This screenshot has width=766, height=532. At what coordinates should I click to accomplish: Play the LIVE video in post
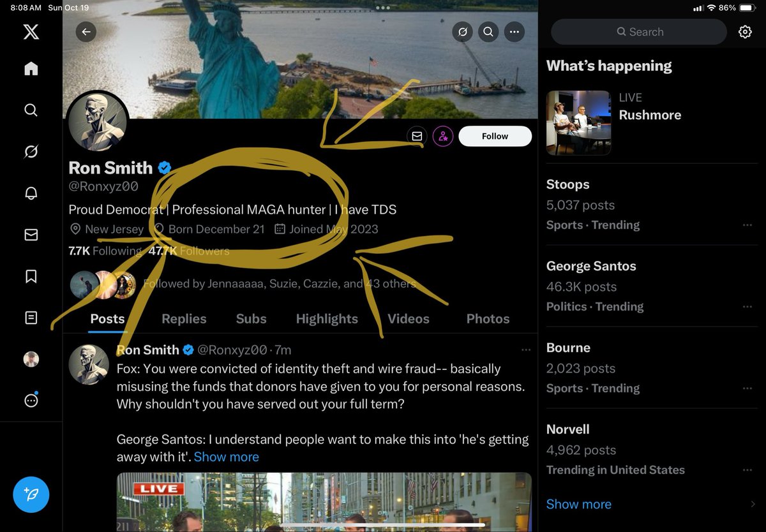[324, 502]
